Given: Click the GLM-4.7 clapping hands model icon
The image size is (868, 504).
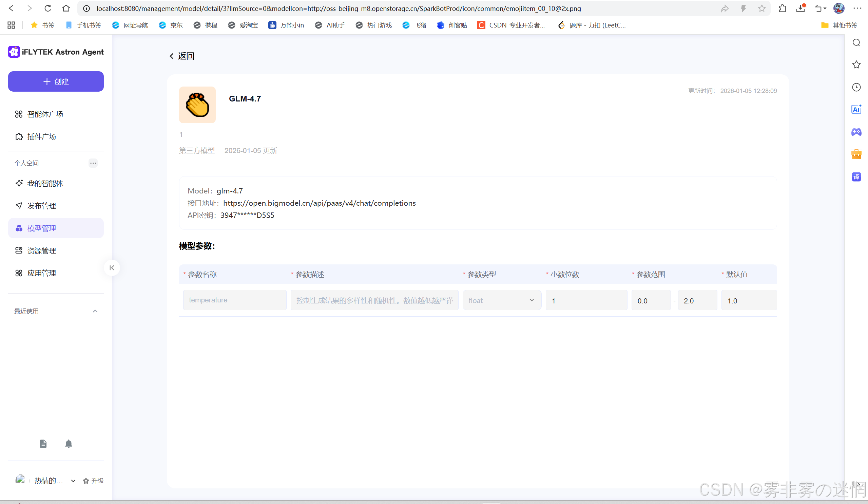Looking at the screenshot, I should pyautogui.click(x=197, y=105).
